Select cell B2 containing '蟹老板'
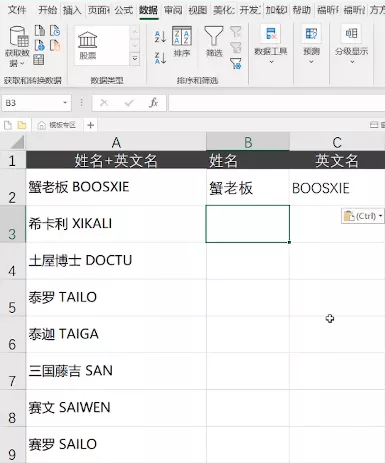 [x=248, y=187]
